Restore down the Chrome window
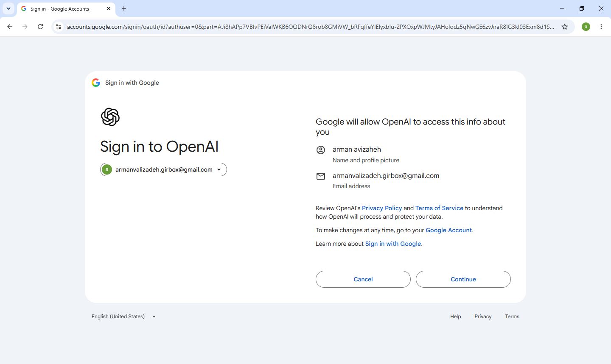 (x=582, y=8)
